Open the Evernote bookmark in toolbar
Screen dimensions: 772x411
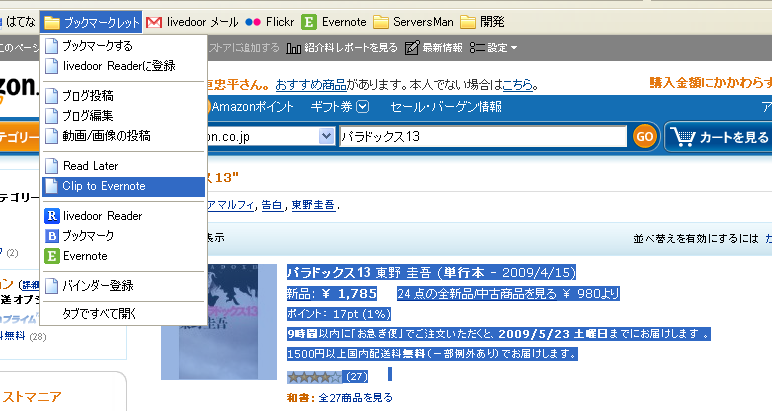pos(334,22)
